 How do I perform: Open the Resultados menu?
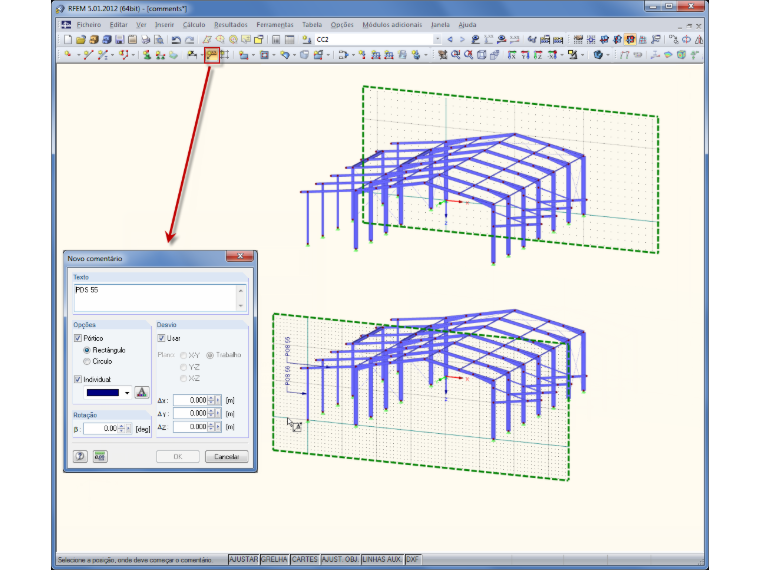231,25
